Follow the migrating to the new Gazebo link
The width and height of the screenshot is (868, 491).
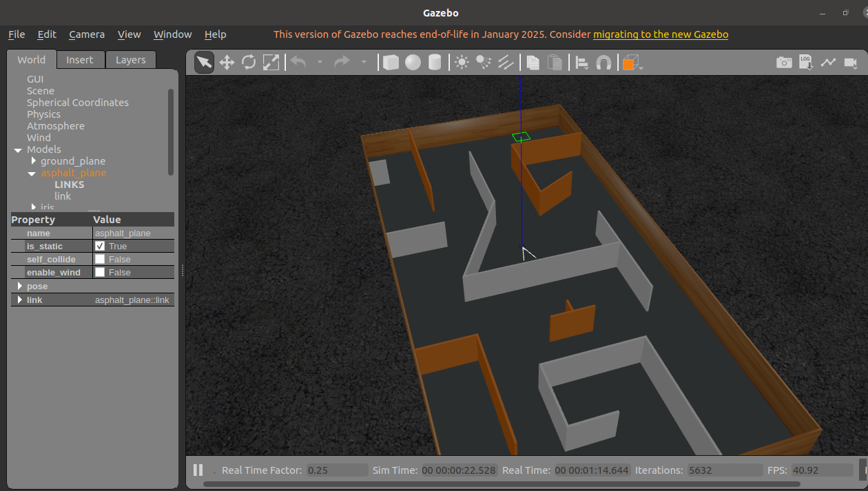coord(661,34)
